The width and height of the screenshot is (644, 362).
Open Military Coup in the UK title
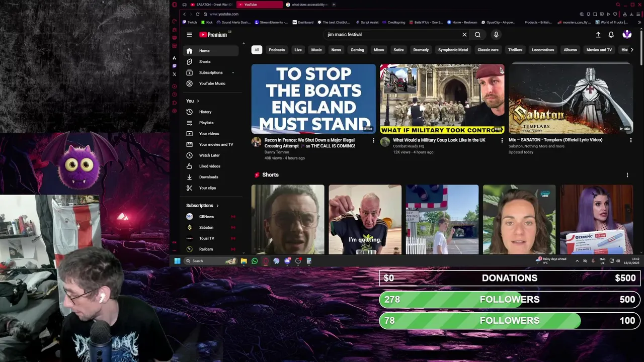[x=439, y=140]
